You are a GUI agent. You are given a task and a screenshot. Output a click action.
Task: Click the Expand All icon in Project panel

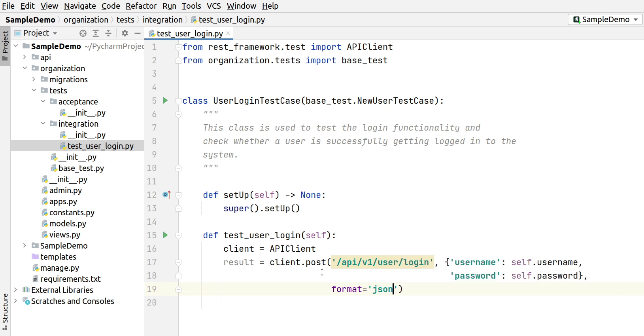[x=96, y=33]
